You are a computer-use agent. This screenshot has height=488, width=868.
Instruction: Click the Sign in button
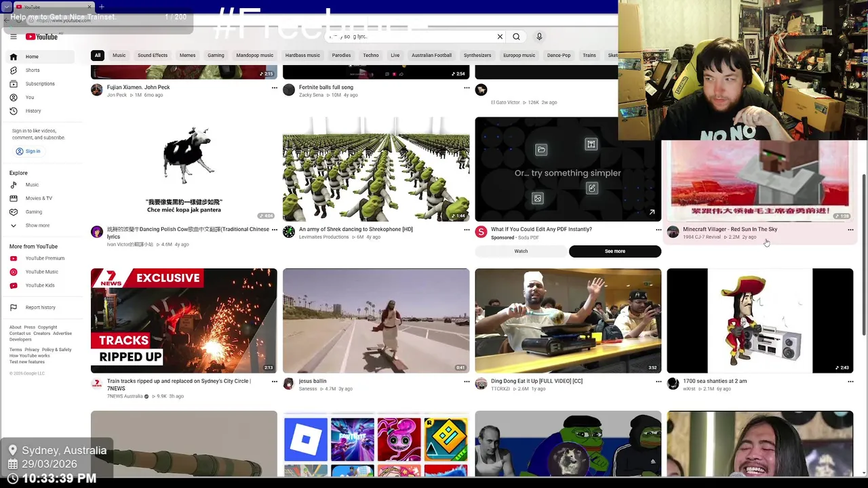pos(28,151)
